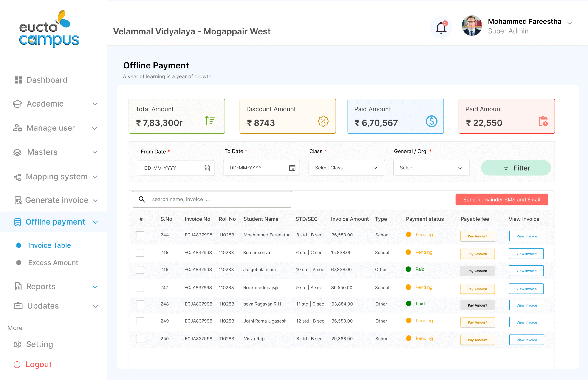Check the box for Visva Raja
Viewport: 588px width, 380px height.
[x=140, y=339]
